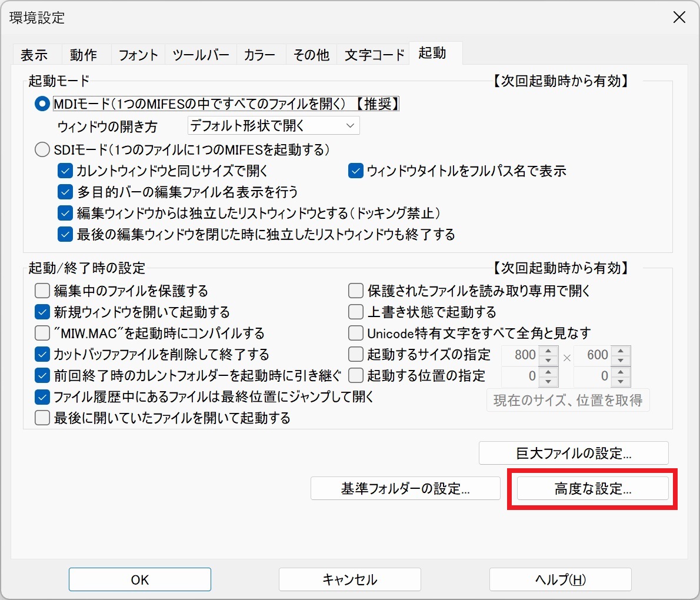Enable 上書き状態で起動する checkbox
Viewport: 700px width, 600px height.
(x=355, y=311)
